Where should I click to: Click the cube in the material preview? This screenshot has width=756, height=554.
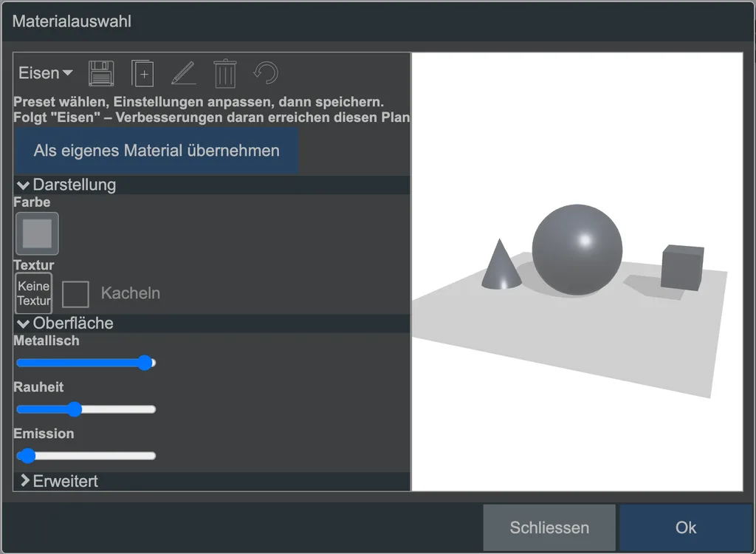[x=682, y=268]
